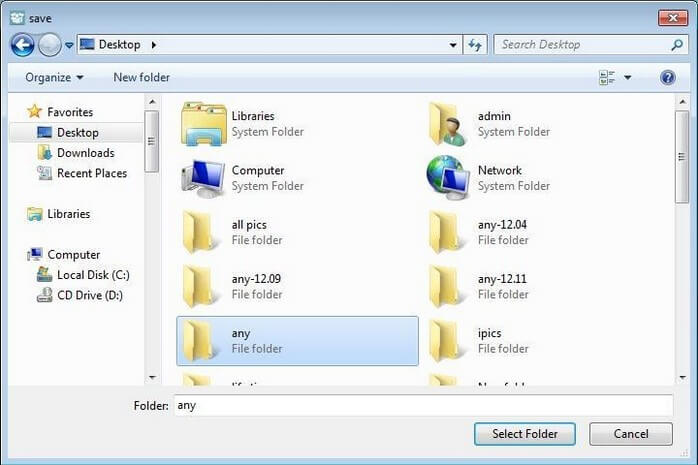Image resolution: width=698 pixels, height=465 pixels.
Task: Select the any-12.09 folder icon
Action: [x=199, y=287]
